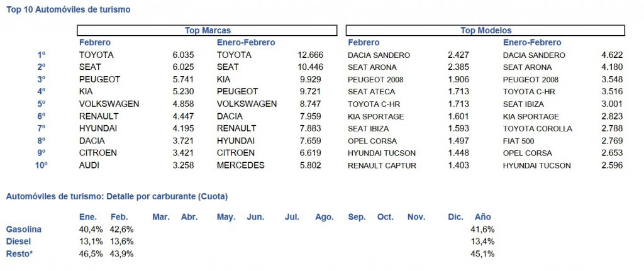Image resolution: width=644 pixels, height=271 pixels.
Task: Click the Top Modelos header box
Action: [486, 30]
